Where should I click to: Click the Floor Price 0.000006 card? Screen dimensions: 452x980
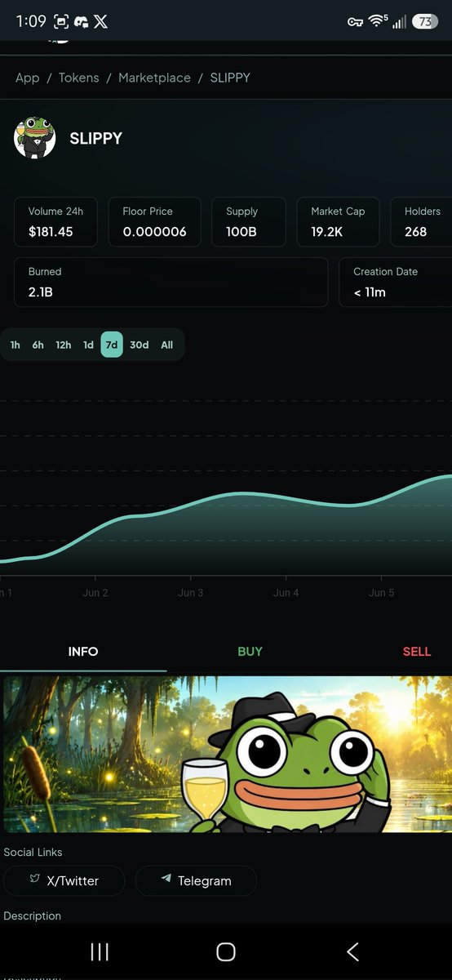point(155,221)
